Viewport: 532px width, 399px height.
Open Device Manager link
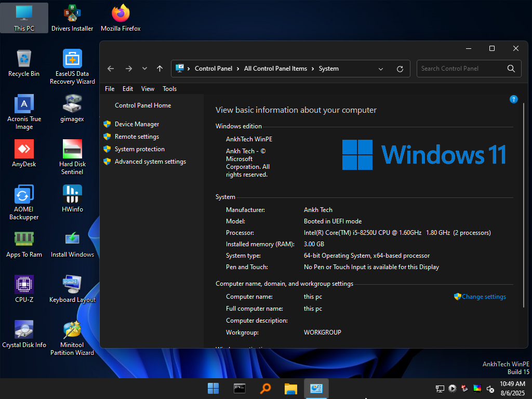tap(137, 124)
